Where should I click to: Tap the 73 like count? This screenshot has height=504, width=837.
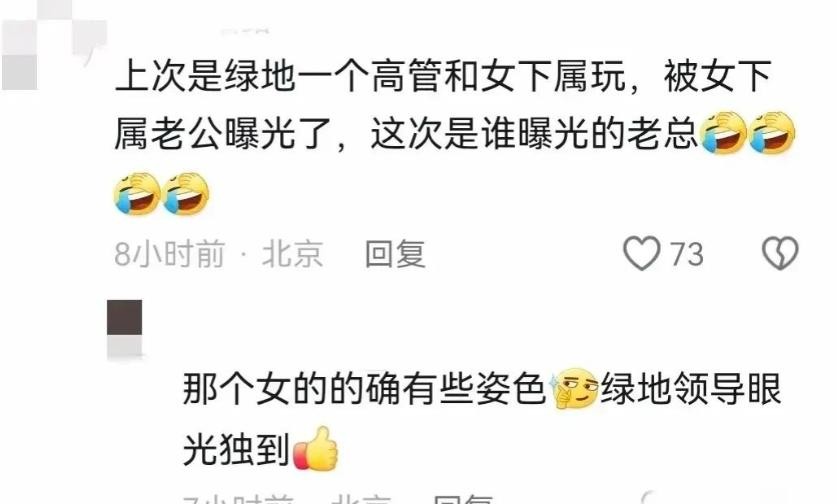pyautogui.click(x=686, y=254)
